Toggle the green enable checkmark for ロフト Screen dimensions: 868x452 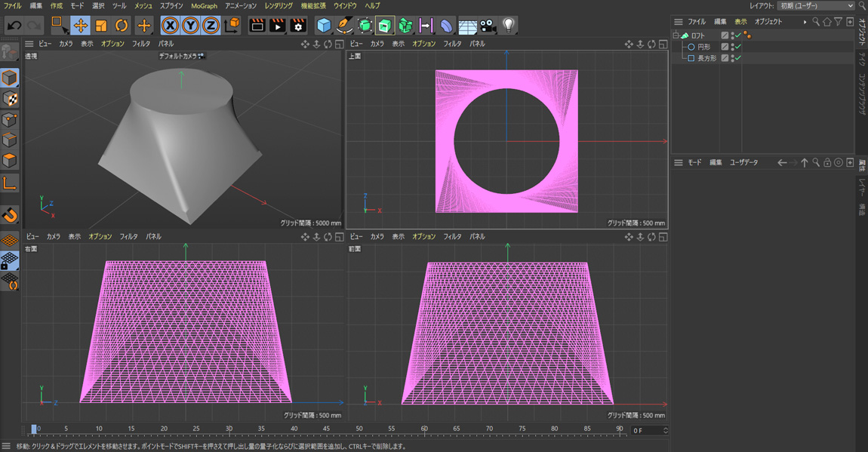(739, 35)
